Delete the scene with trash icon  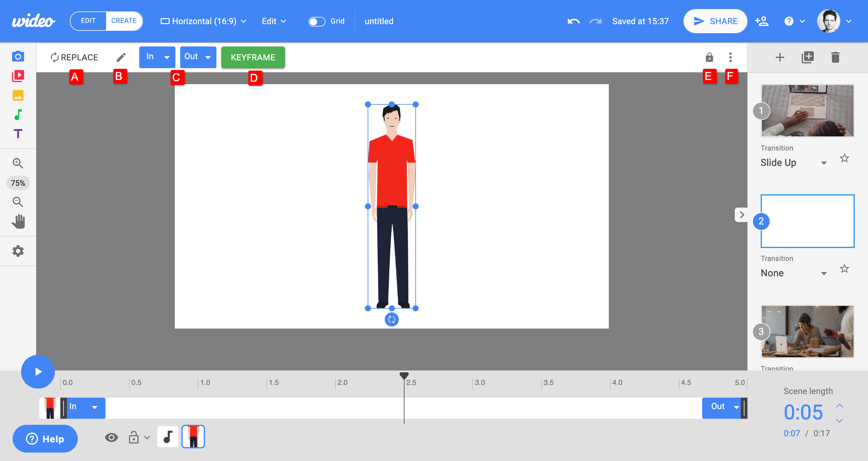[x=835, y=57]
